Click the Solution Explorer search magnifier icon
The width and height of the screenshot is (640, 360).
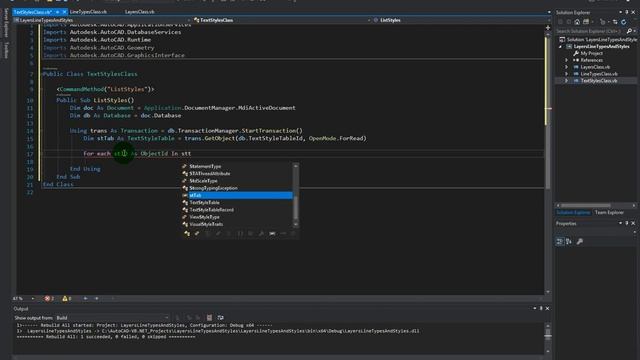pyautogui.click(x=629, y=31)
